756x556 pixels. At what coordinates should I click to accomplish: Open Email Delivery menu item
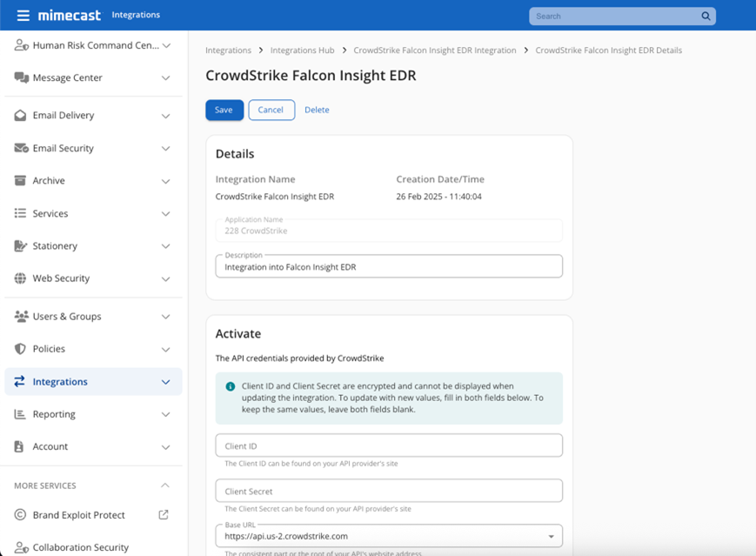click(93, 115)
